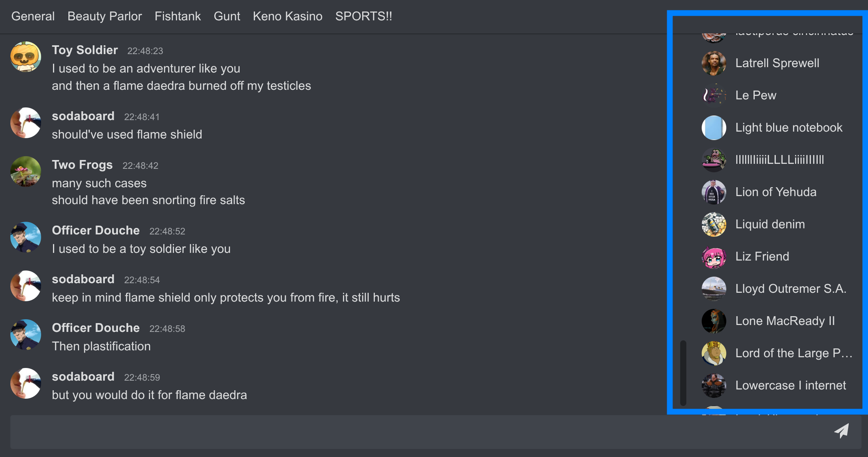Click Lord of the Large P… avatar

coord(714,353)
